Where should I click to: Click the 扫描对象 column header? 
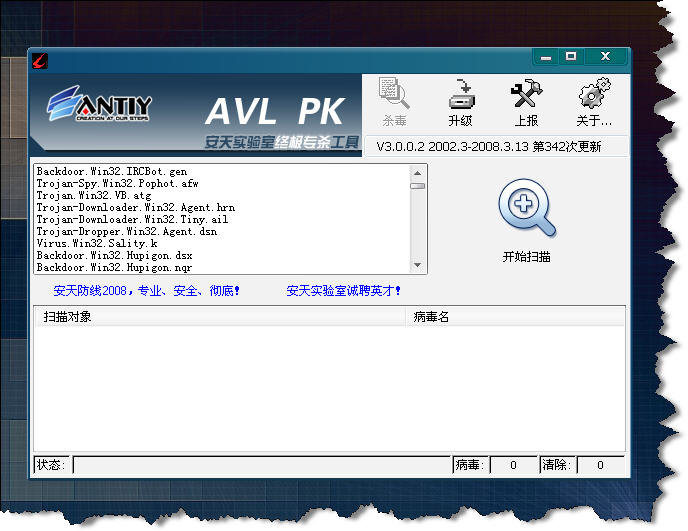point(220,316)
